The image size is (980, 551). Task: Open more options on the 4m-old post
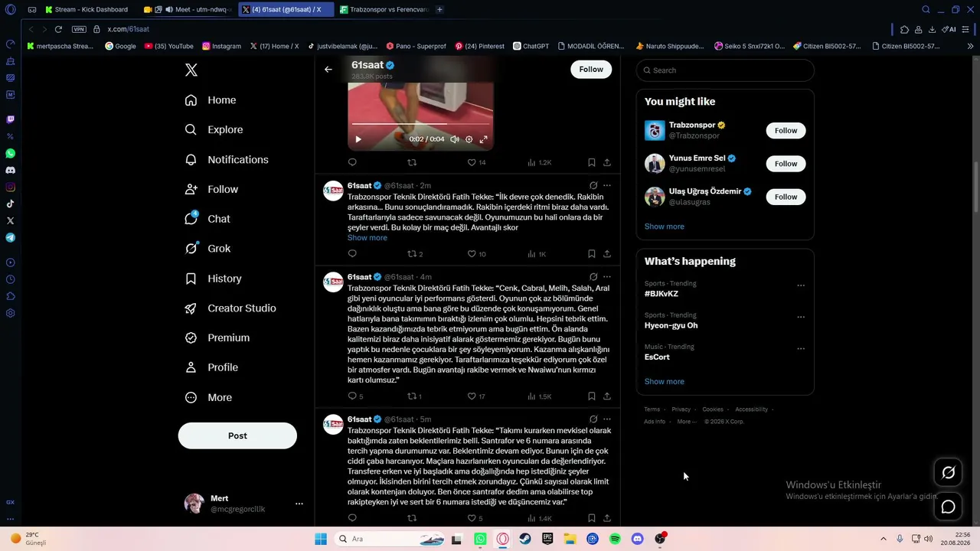pyautogui.click(x=607, y=277)
